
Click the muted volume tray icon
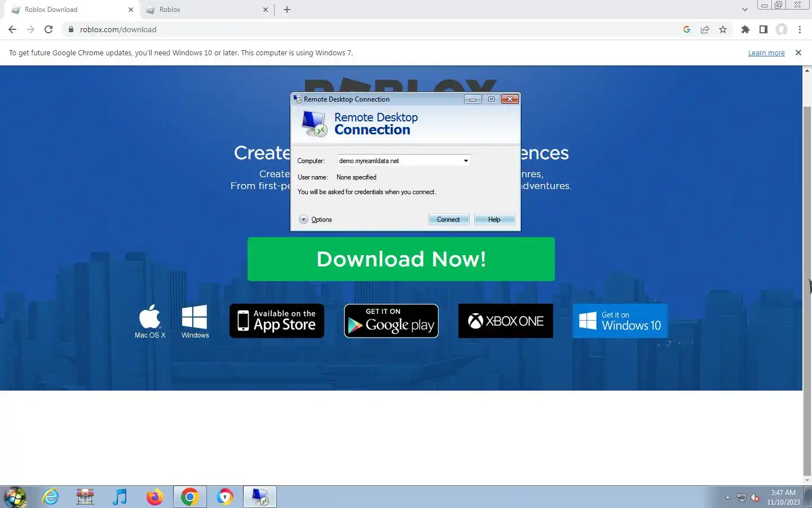[x=755, y=497]
